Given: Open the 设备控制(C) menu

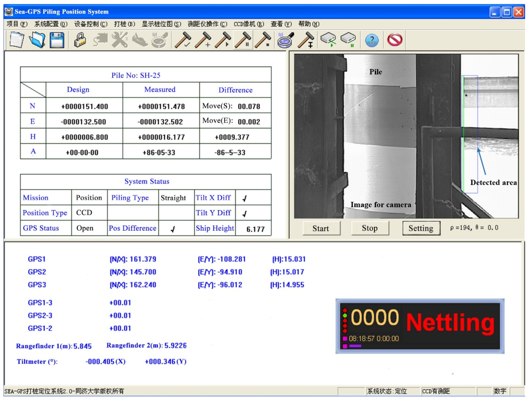Looking at the screenshot, I should [91, 24].
